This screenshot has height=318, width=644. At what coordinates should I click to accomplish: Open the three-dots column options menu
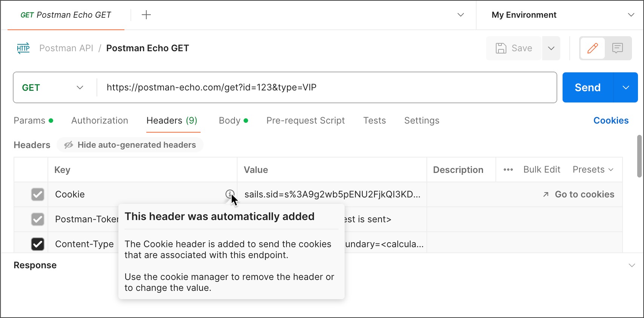508,170
